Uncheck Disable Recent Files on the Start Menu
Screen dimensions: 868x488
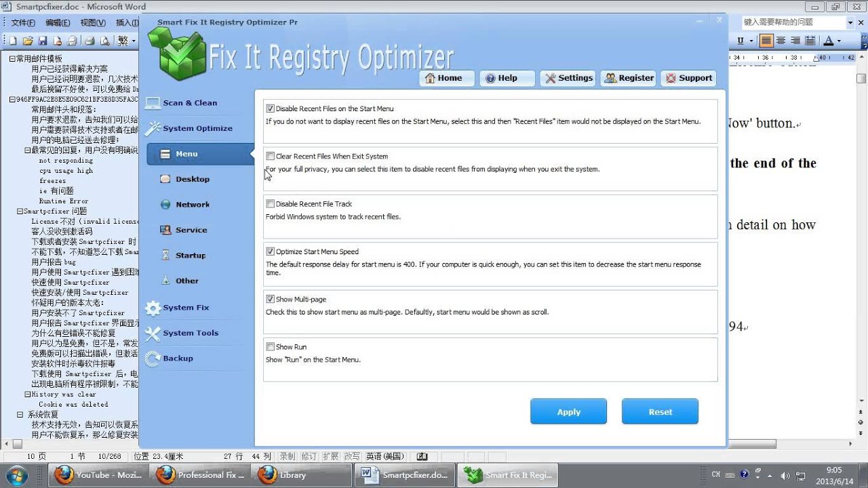pos(271,108)
